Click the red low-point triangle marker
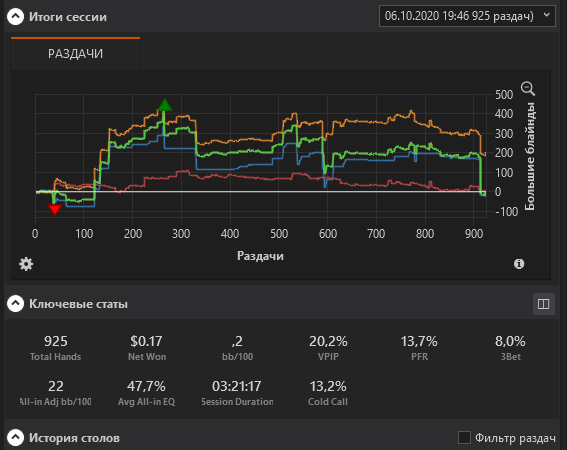Viewport: 567px width, 450px height. click(x=55, y=210)
